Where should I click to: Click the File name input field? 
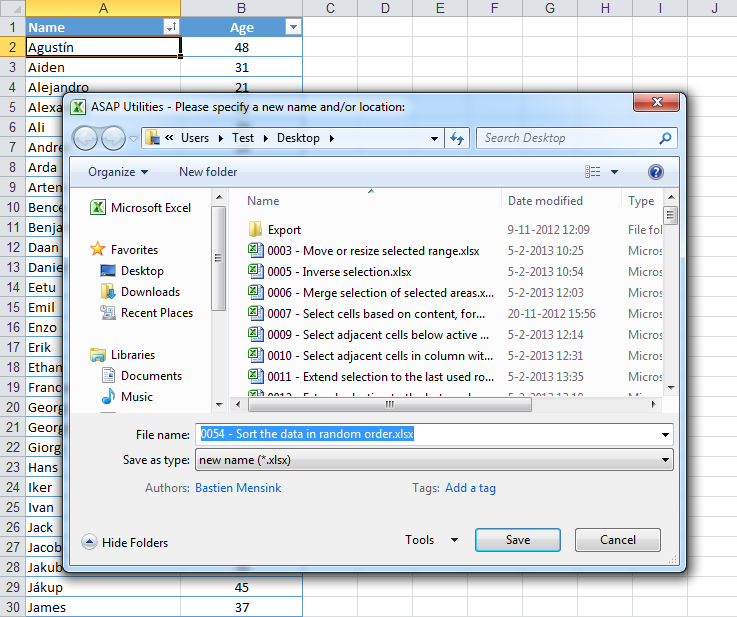(x=432, y=434)
